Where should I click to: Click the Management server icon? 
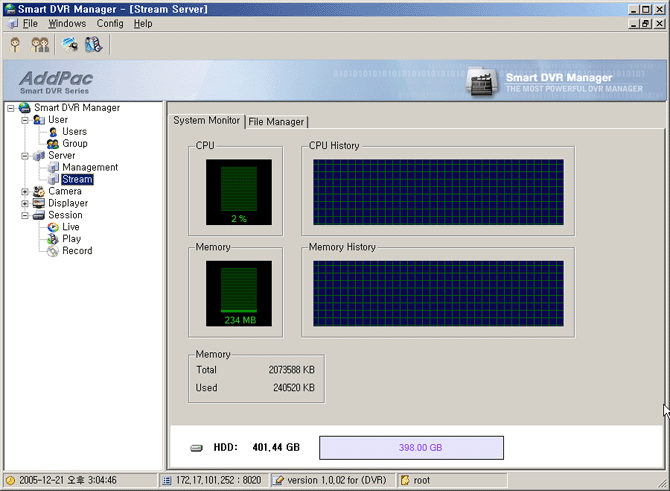(x=53, y=168)
